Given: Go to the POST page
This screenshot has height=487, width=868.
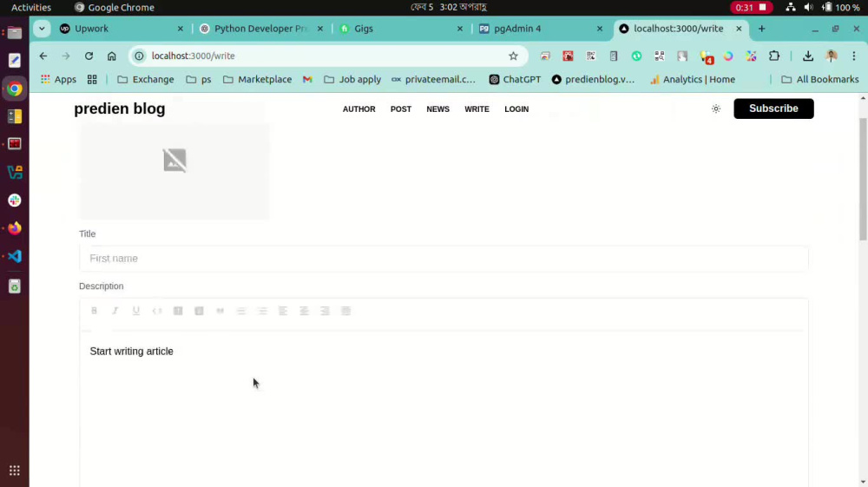Looking at the screenshot, I should coord(401,109).
